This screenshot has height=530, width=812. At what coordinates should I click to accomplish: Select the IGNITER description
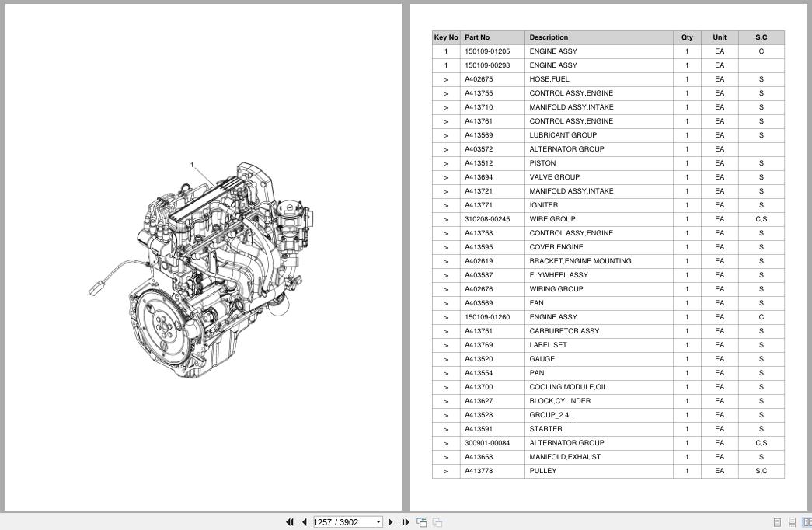tap(543, 205)
